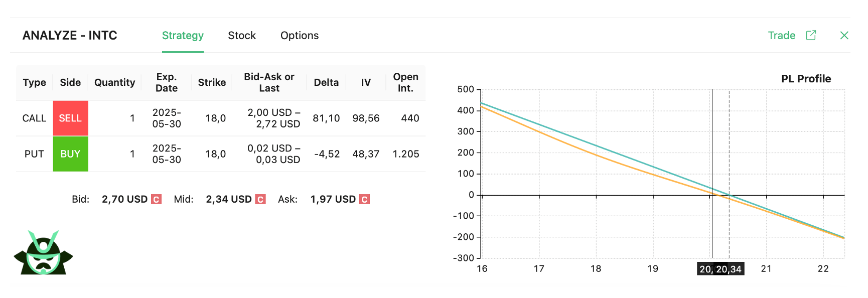Image resolution: width=868 pixels, height=298 pixels.
Task: Click the Exp. Date column header
Action: (x=166, y=82)
